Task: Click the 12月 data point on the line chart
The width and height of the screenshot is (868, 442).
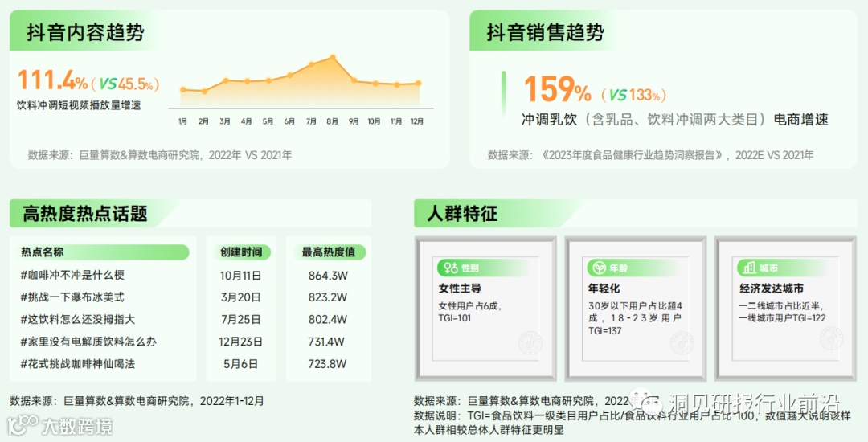Action: pyautogui.click(x=418, y=83)
